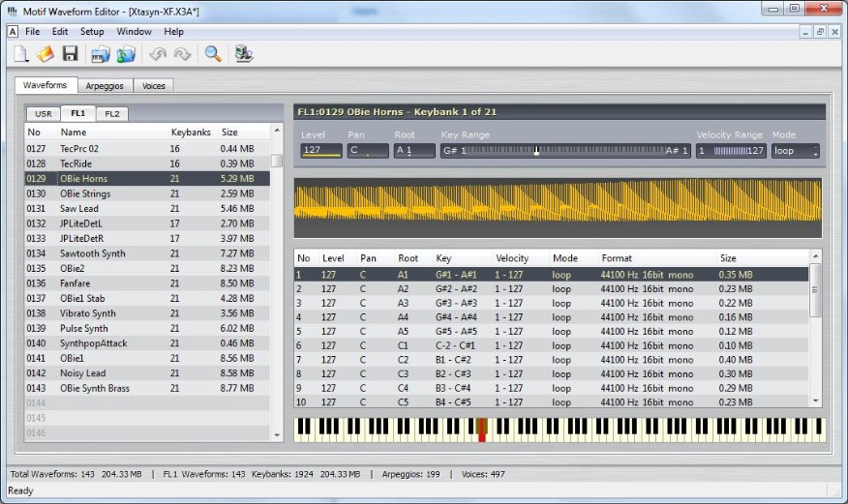
Task: Click the computer transfer toolbar icon
Action: click(244, 54)
